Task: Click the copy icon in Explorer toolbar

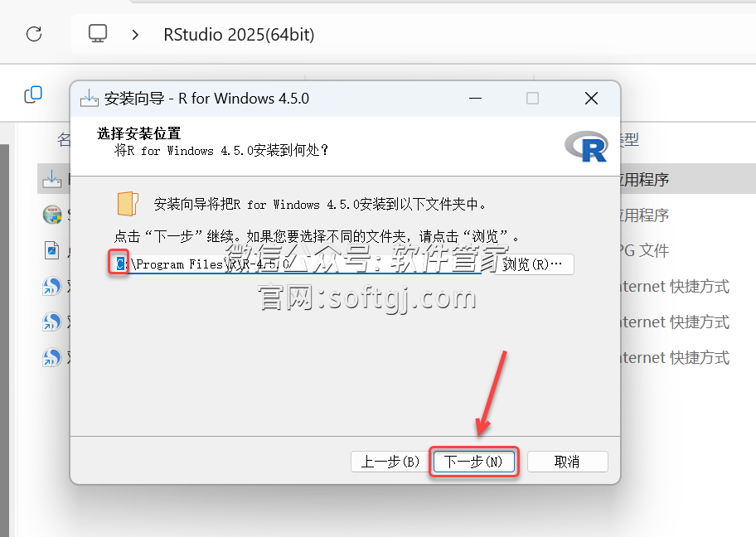Action: tap(33, 94)
